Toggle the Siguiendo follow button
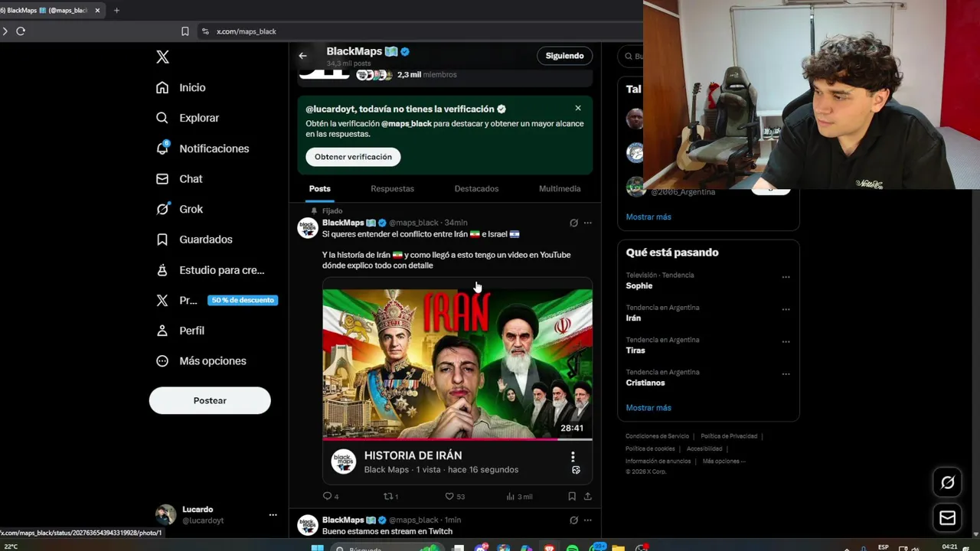This screenshot has height=551, width=980. [564, 56]
